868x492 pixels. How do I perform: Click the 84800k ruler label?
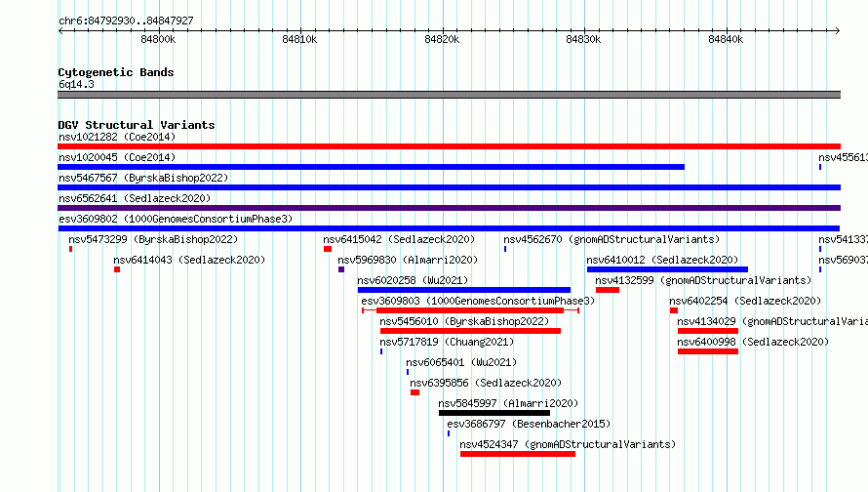[x=158, y=39]
